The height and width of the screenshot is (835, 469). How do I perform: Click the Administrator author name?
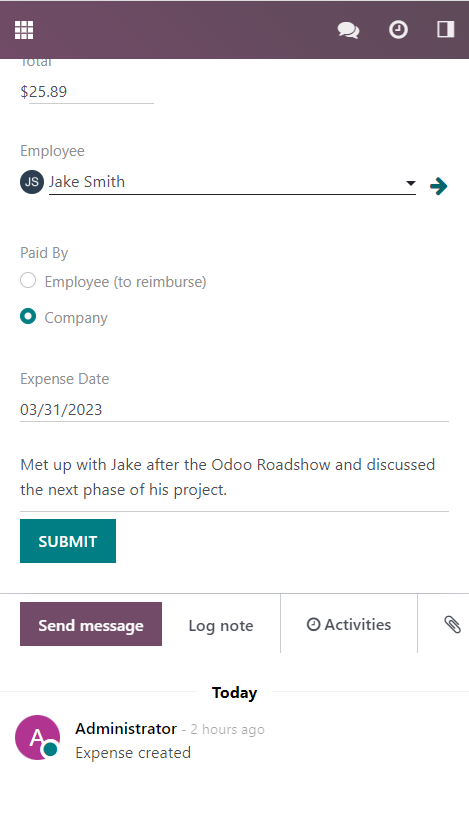pyautogui.click(x=126, y=728)
